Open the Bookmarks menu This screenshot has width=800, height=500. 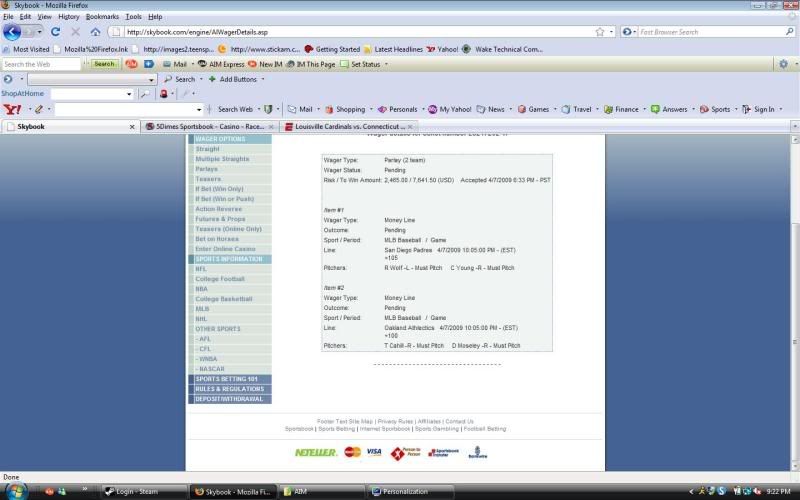click(x=102, y=17)
